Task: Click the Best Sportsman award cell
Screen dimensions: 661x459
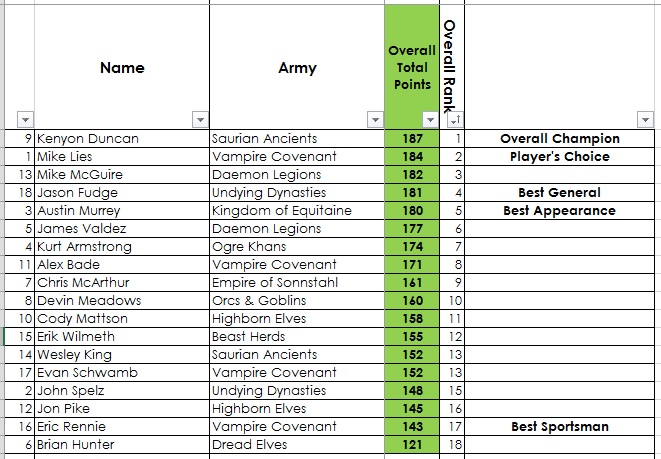Action: [560, 427]
